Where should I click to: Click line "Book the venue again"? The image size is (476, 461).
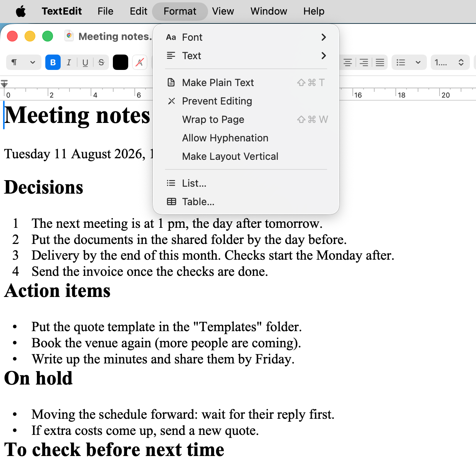166,343
